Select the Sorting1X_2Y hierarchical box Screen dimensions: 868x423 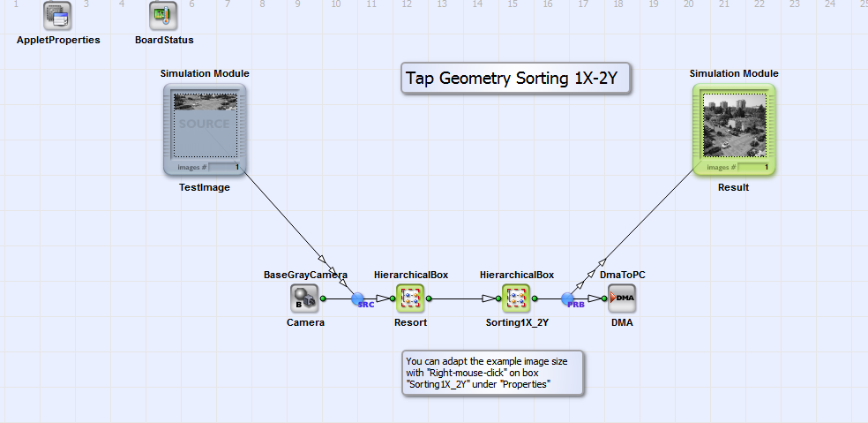coord(516,298)
